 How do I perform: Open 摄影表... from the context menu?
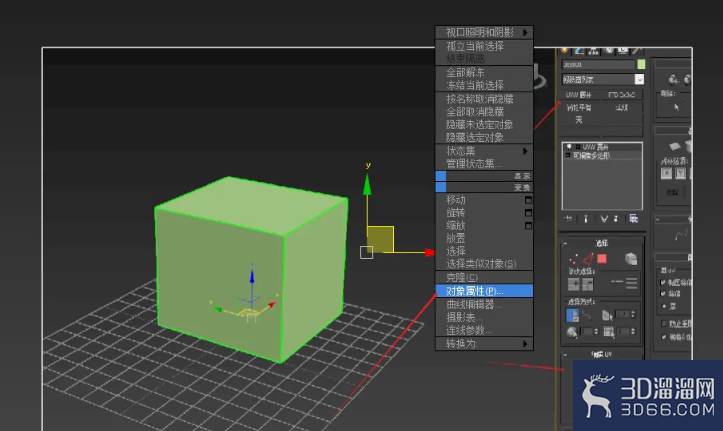(484, 317)
